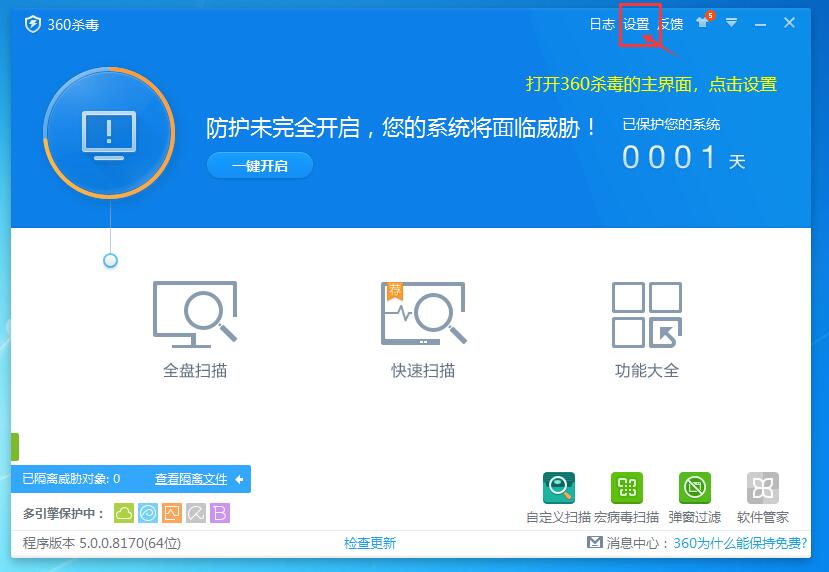
Task: Click the 已保护您的系统 label
Action: coord(671,124)
